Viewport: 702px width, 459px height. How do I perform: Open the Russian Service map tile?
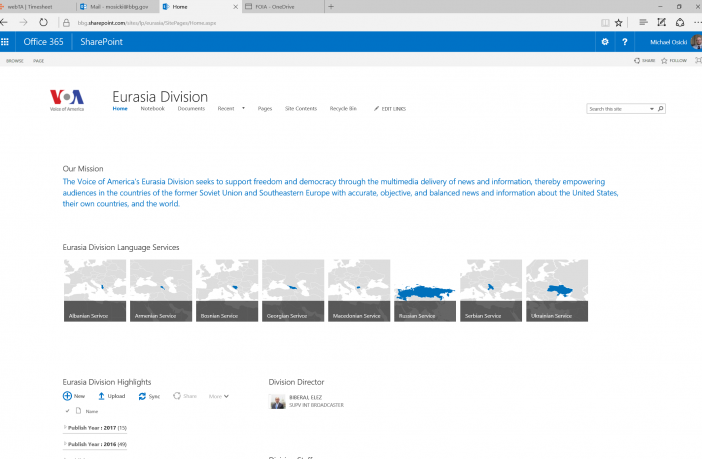pos(425,290)
